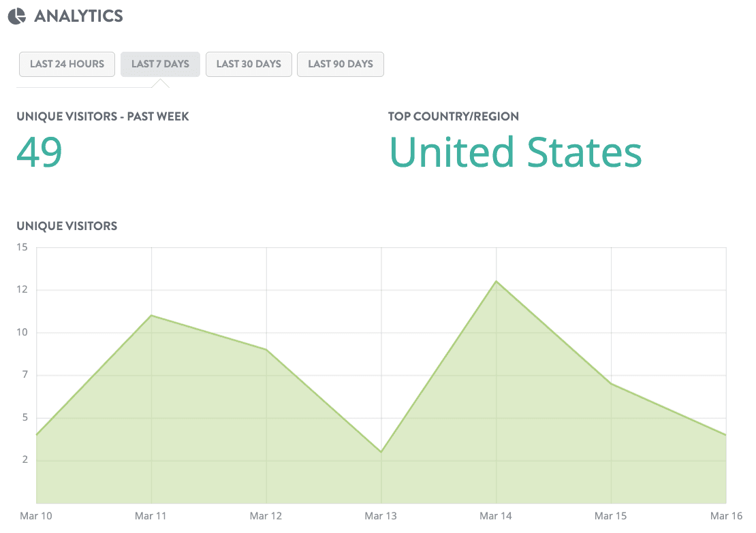This screenshot has height=533, width=756.
Task: Click the "UNIQUE VISITORS" chart heading
Action: (66, 225)
